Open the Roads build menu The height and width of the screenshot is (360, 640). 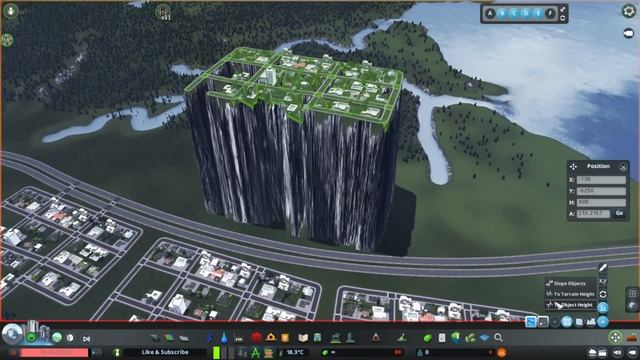click(155, 338)
